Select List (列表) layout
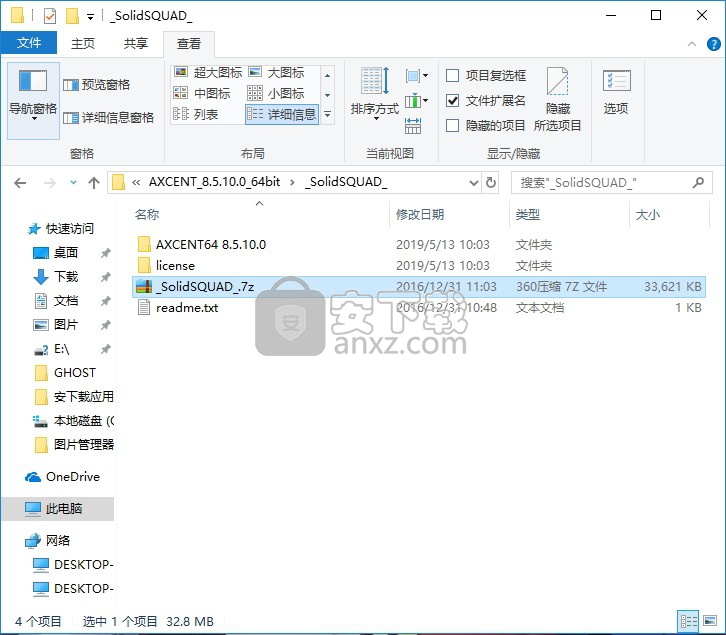 196,114
